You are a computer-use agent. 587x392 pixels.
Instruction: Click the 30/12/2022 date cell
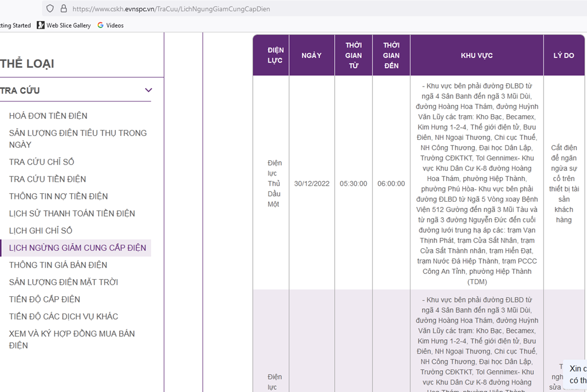click(311, 184)
